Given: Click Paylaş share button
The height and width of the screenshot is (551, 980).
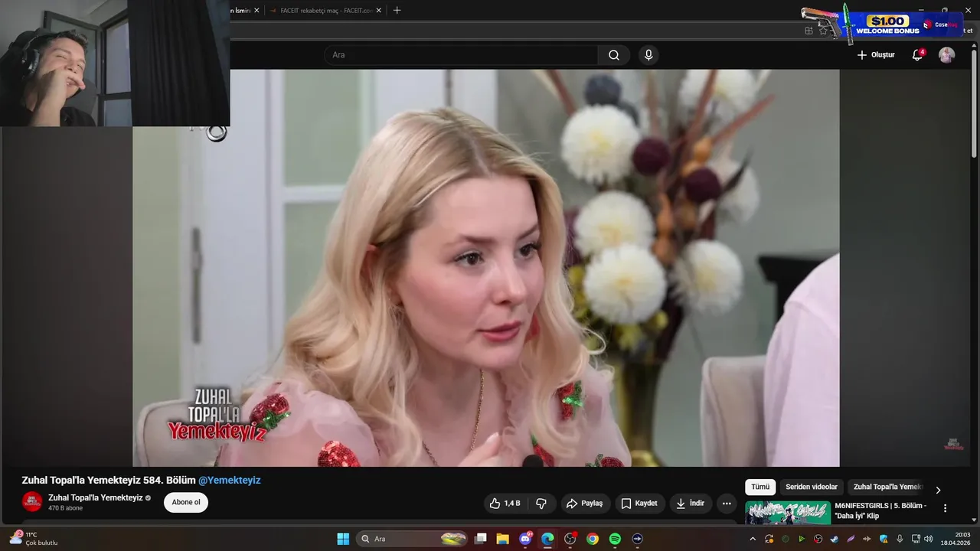Looking at the screenshot, I should 585,503.
